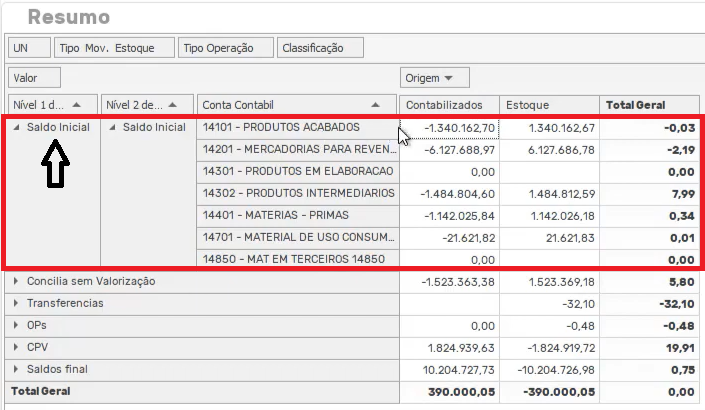Collapse the first-level Saldo Inicial row
Viewport: 705px width, 410px height.
coord(16,128)
